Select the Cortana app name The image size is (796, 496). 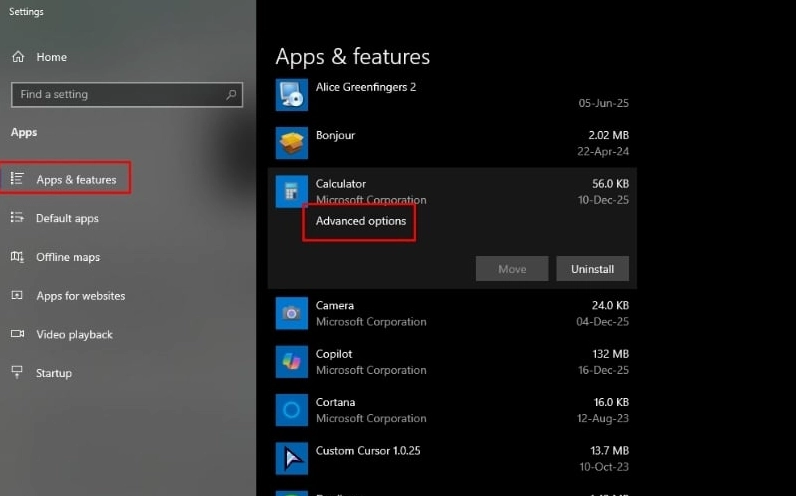click(335, 402)
